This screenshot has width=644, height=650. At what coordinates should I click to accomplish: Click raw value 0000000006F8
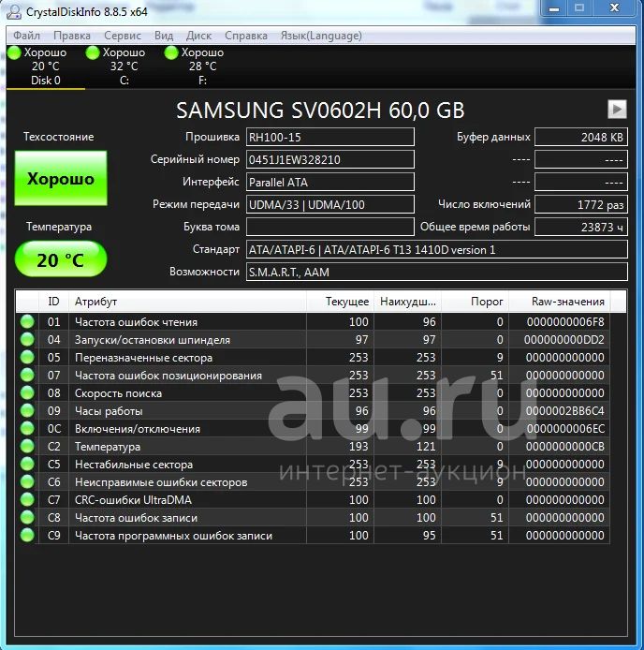pyautogui.click(x=565, y=322)
